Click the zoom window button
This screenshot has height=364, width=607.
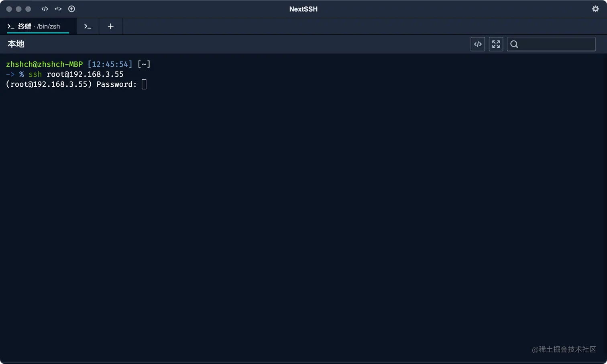click(28, 9)
